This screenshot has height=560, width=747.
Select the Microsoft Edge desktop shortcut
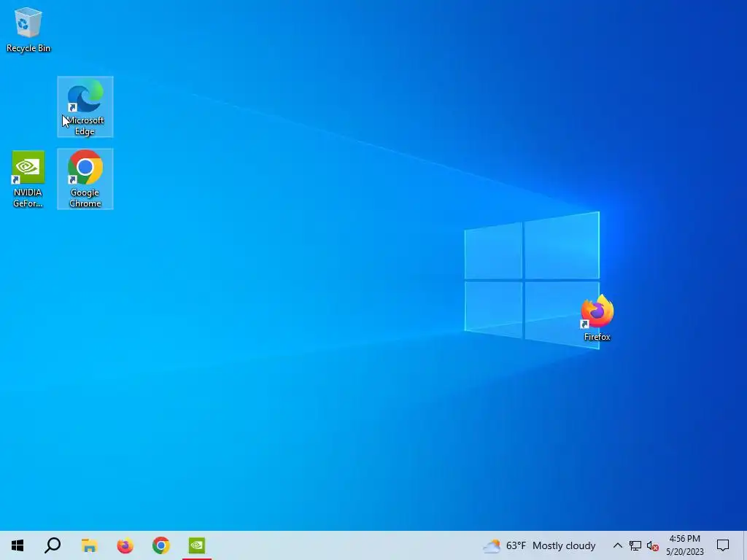pos(85,107)
